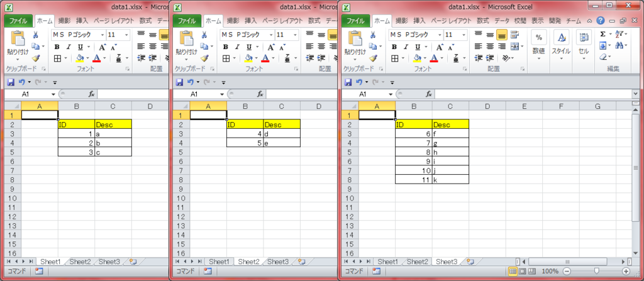Toggle bottom align in right window
This screenshot has width=644, height=281.
501,35
